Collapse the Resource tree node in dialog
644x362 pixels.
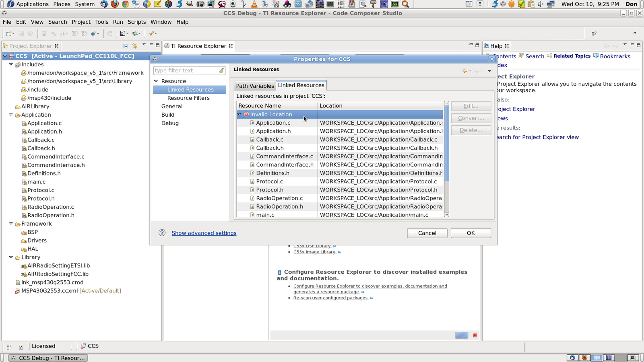point(156,81)
